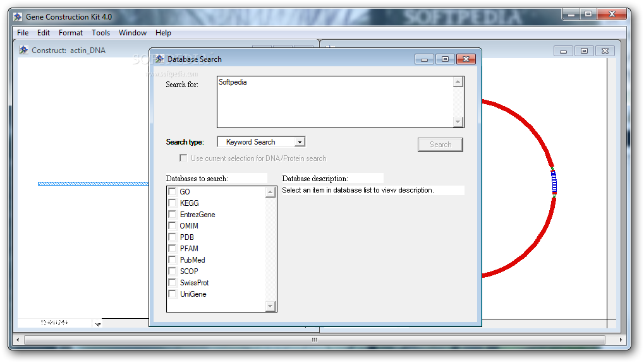Click the Database Search title bar icon
Screen dimensions: 644x363
pyautogui.click(x=159, y=59)
